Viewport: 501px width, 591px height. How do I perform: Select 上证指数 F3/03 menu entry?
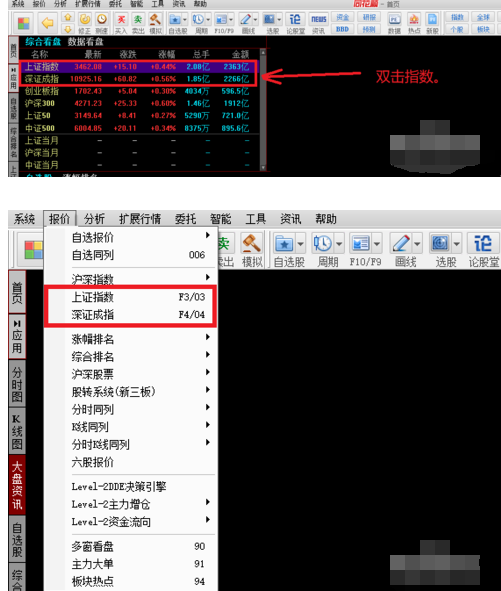pyautogui.click(x=130, y=297)
